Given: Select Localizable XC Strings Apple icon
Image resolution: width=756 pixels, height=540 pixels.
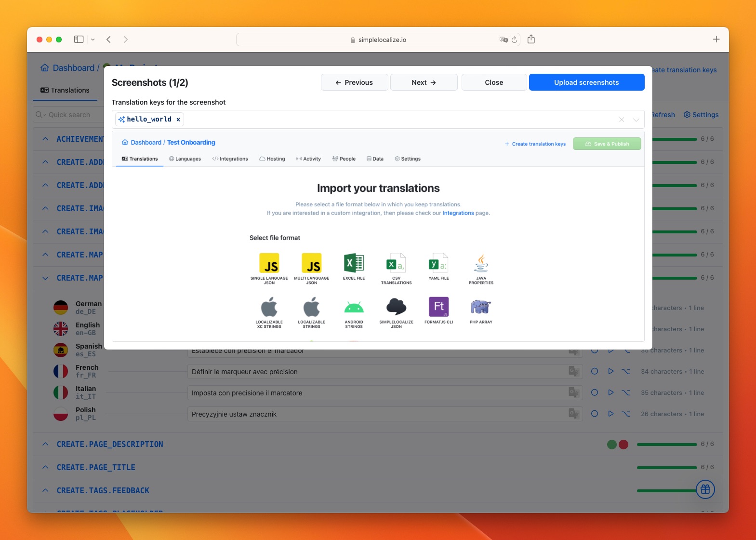Looking at the screenshot, I should pyautogui.click(x=269, y=307).
